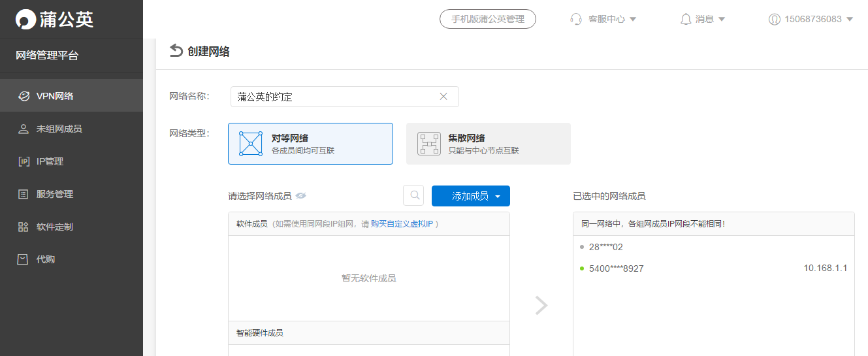Go to IP管理 in the sidebar
The image size is (868, 356).
[x=71, y=161]
